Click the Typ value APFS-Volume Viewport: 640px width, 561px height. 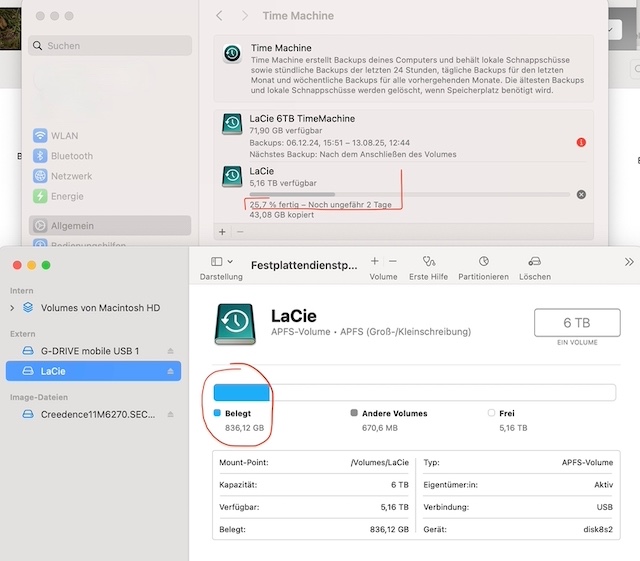point(587,462)
